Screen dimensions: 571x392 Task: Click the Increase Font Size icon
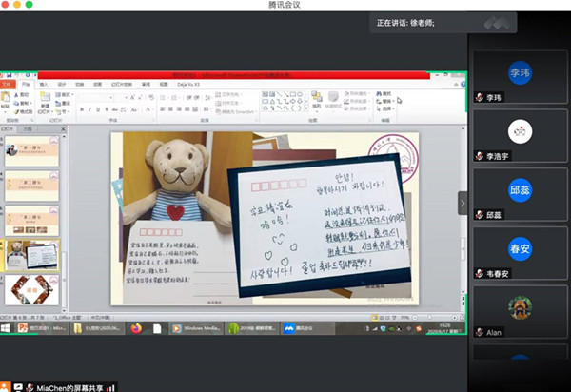(132, 97)
